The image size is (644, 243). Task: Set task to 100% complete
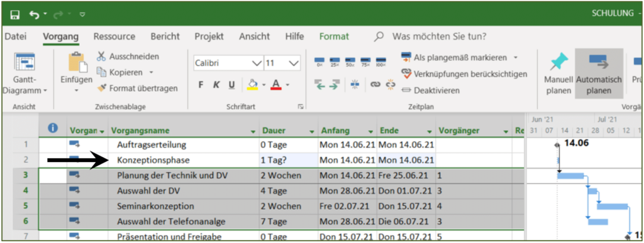point(380,62)
